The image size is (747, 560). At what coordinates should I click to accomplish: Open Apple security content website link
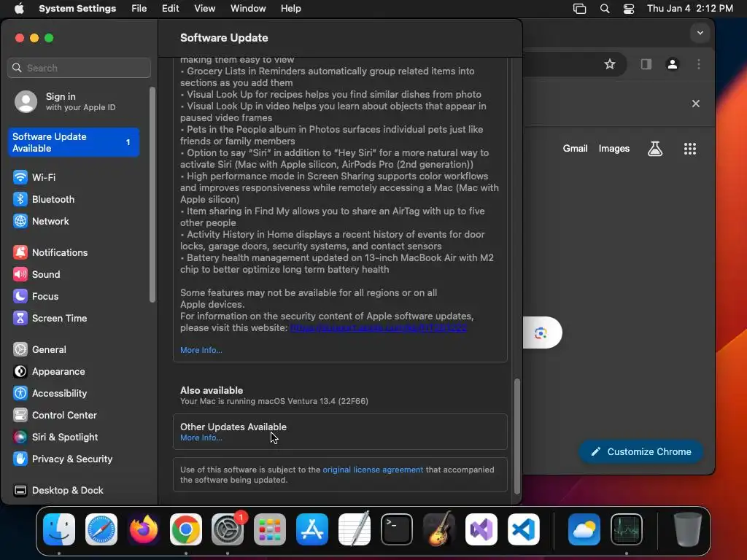click(x=379, y=327)
